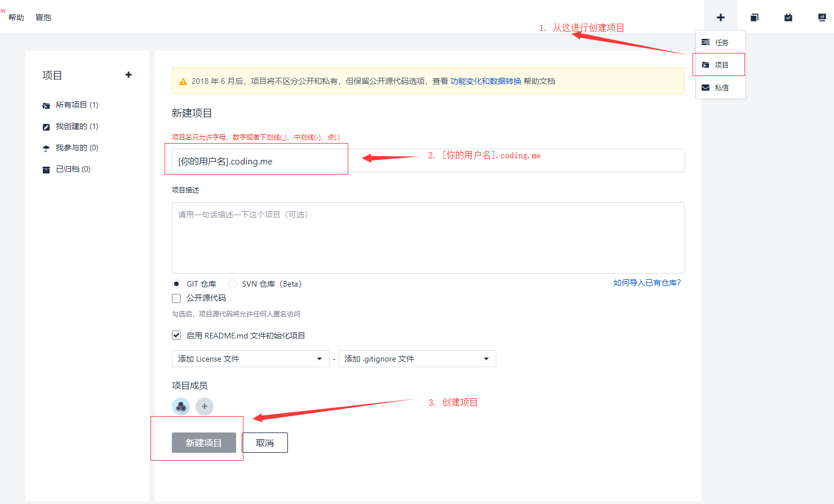Click inside the project name input field
This screenshot has width=834, height=504.
pos(256,160)
